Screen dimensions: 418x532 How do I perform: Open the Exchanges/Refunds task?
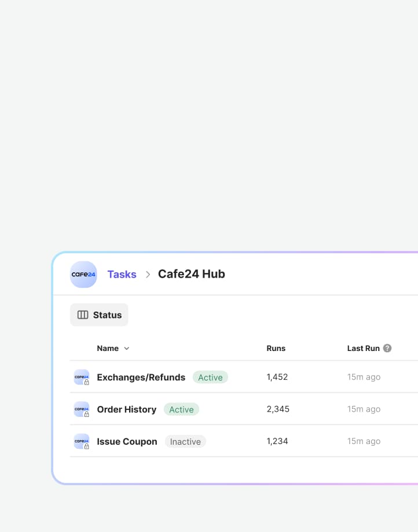click(x=141, y=377)
